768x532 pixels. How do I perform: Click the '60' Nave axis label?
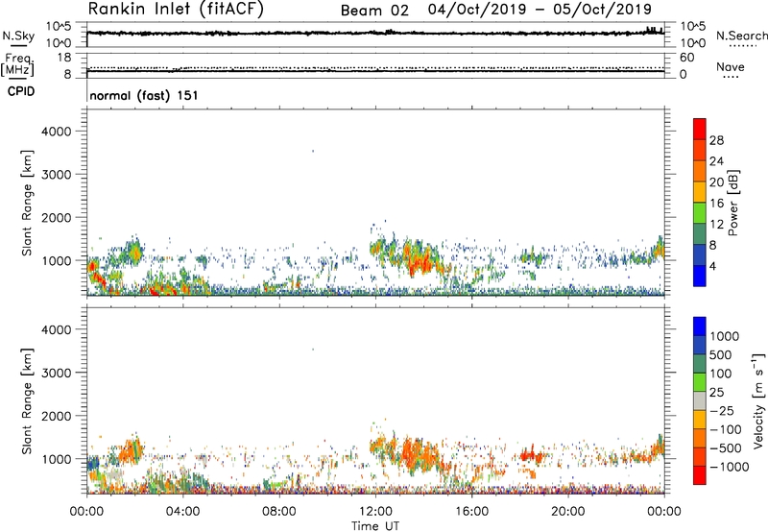(686, 58)
